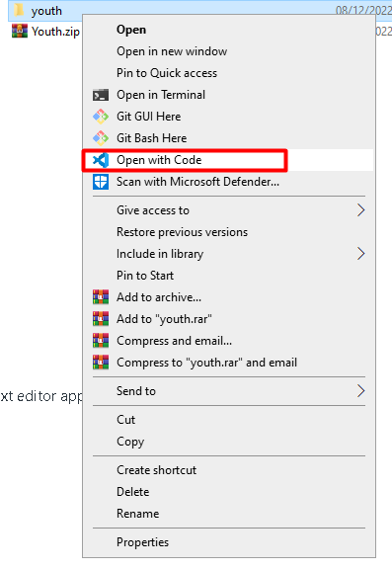The width and height of the screenshot is (392, 570).
Task: Select the Youth.zip file name
Action: click(x=55, y=32)
